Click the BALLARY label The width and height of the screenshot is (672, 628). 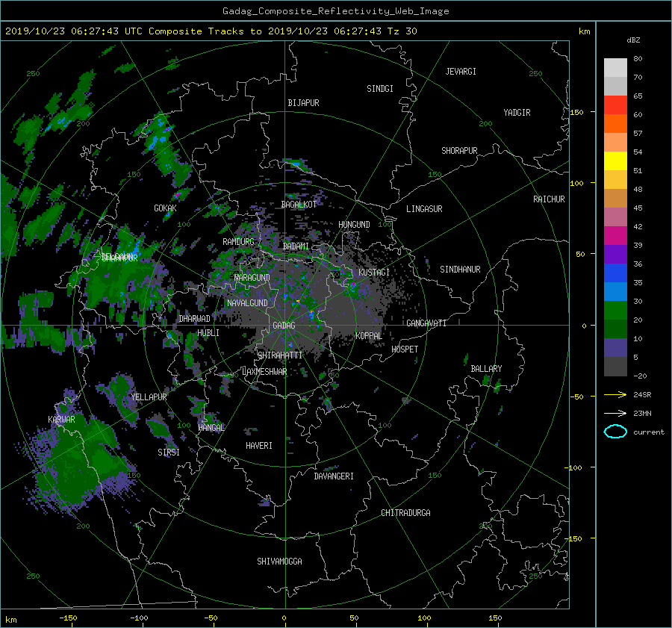(486, 369)
